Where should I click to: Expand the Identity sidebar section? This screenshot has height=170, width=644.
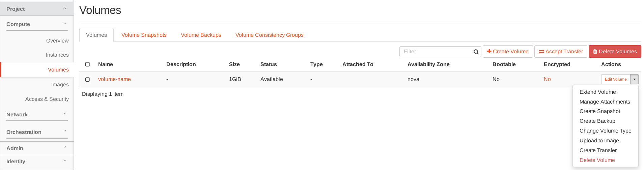tap(65, 161)
